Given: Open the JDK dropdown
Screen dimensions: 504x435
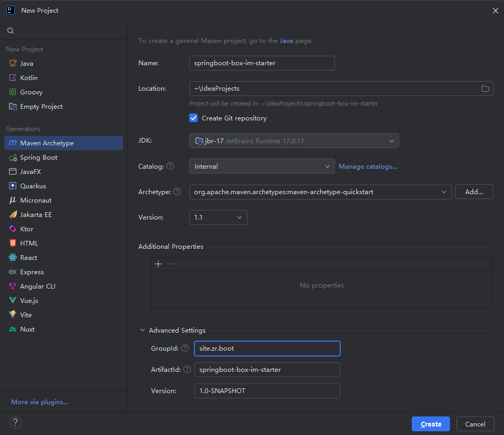Looking at the screenshot, I should [x=294, y=141].
